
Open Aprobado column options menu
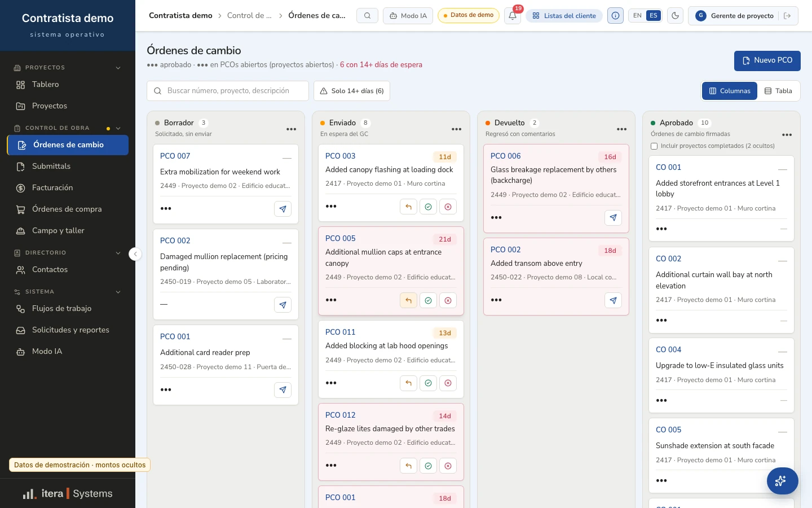tap(787, 135)
